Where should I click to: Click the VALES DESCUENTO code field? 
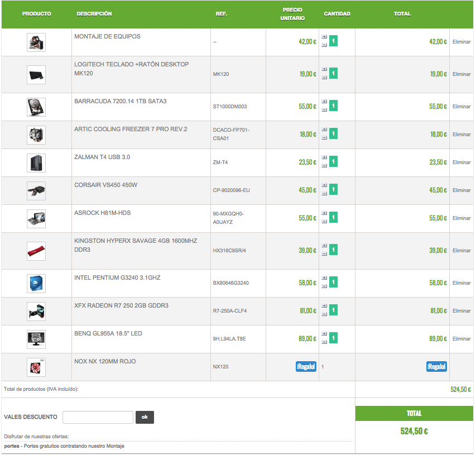98,418
